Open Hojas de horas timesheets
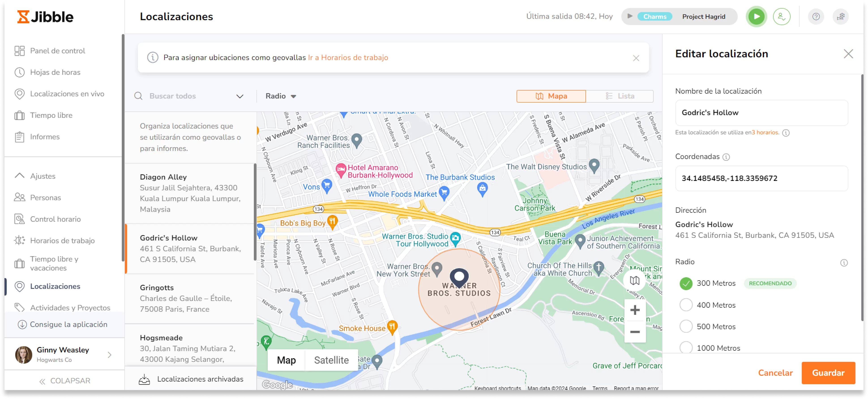 click(55, 72)
